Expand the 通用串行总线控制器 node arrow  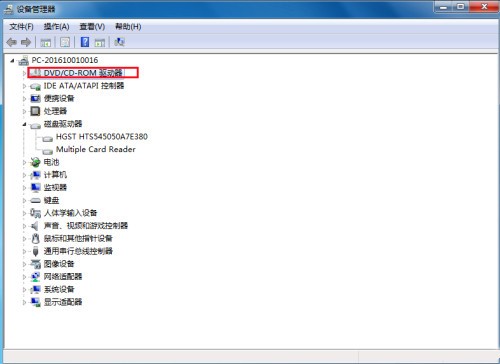(x=24, y=251)
